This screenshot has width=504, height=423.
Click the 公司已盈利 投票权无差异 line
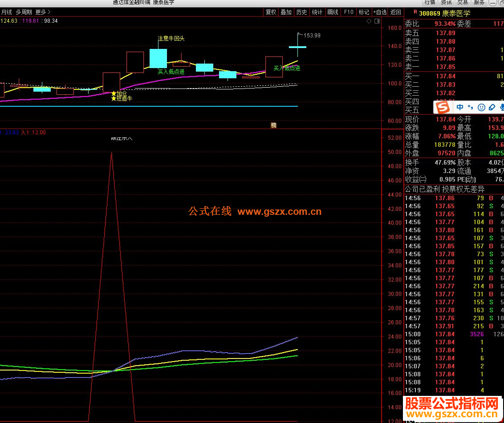coord(444,189)
